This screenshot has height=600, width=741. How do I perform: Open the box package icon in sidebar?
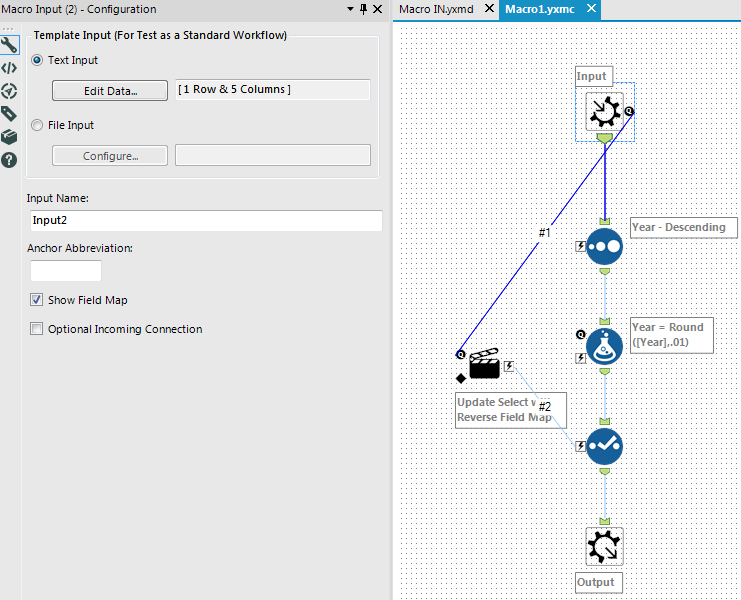coord(9,137)
